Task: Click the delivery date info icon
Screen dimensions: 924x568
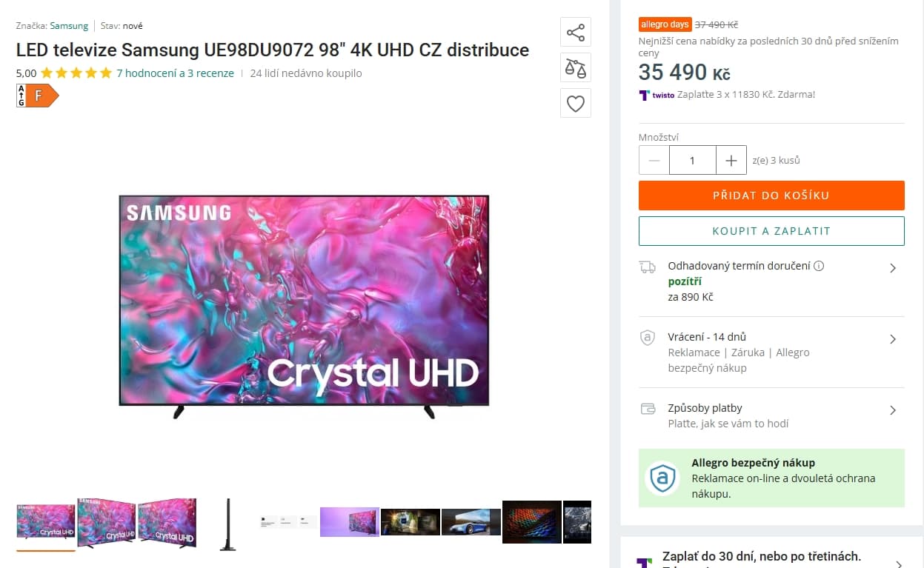Action: pos(819,266)
